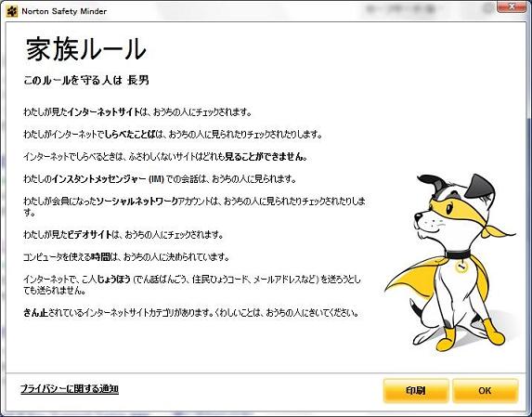Click the superhero dog mascot image
This screenshot has width=532, height=417.
(450, 262)
